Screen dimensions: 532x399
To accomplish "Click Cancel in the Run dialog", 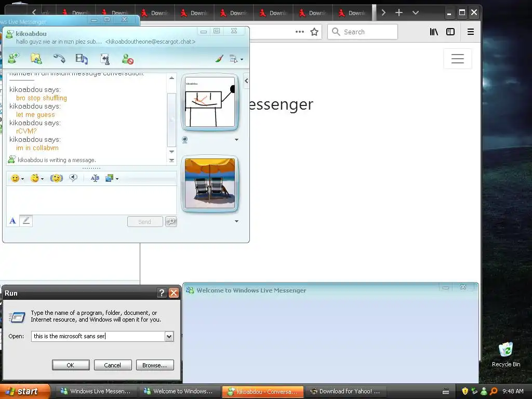I will (x=113, y=365).
